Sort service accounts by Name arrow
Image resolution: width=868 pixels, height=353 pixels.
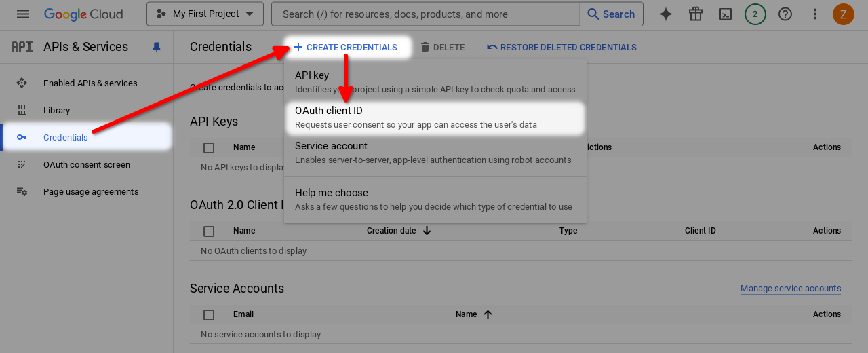pyautogui.click(x=488, y=314)
